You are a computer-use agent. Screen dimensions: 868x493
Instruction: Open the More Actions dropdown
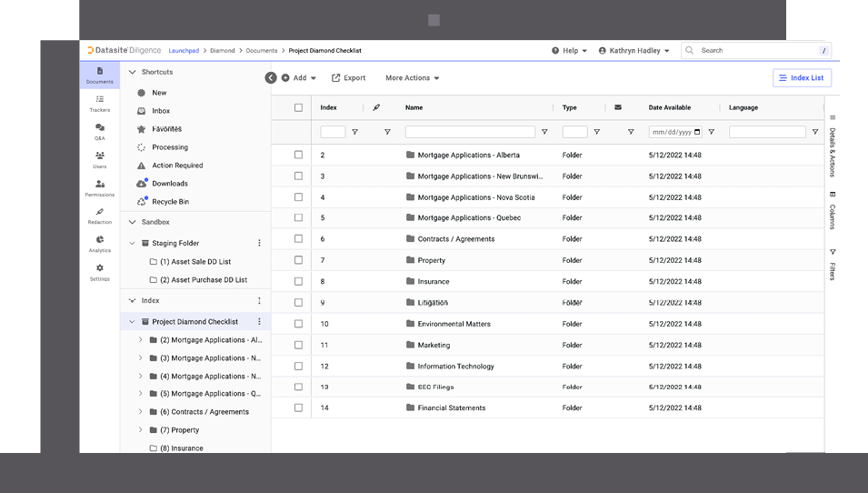[x=412, y=78]
